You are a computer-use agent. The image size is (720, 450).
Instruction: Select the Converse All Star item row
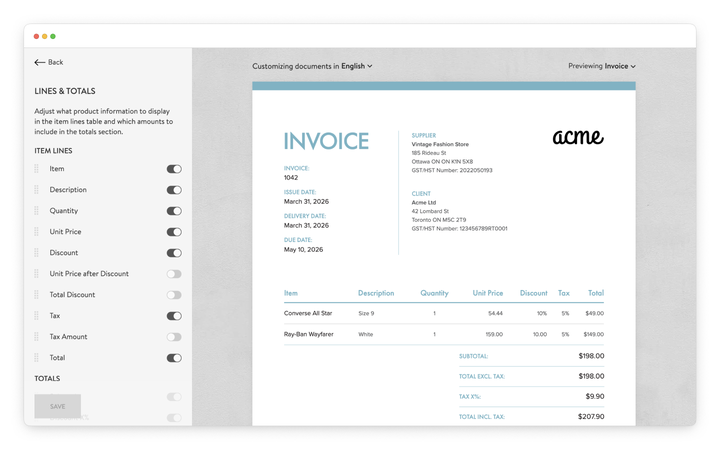(444, 313)
